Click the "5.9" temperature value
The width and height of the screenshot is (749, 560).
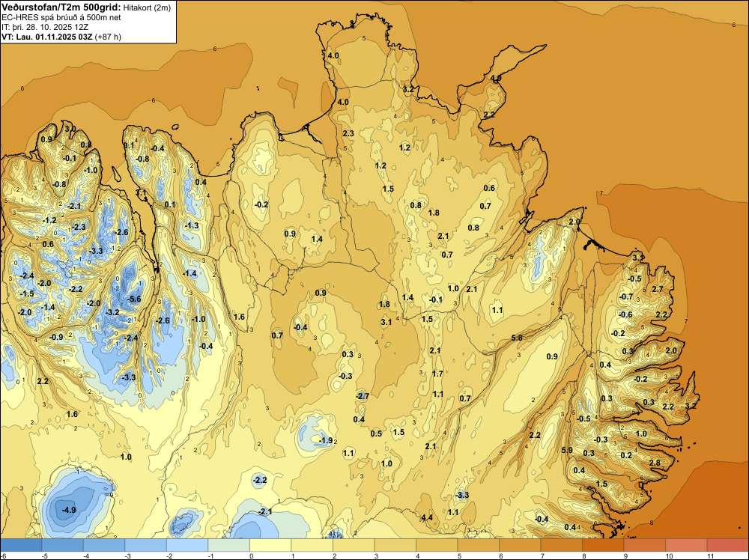tap(567, 450)
